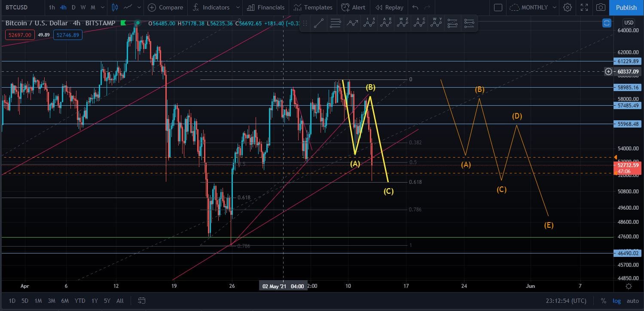This screenshot has height=311, width=644.
Task: Click the green market status flag
Action: tap(123, 23)
